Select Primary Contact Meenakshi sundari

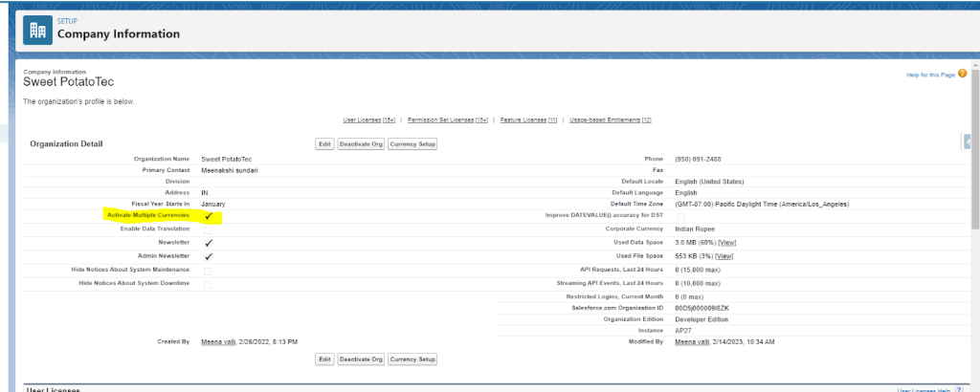point(230,170)
